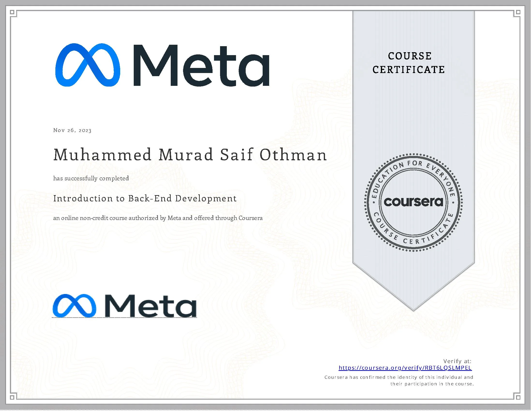This screenshot has width=532, height=411.
Task: Click the 'online non-credit course authorized by Meta' line
Action: click(x=158, y=218)
